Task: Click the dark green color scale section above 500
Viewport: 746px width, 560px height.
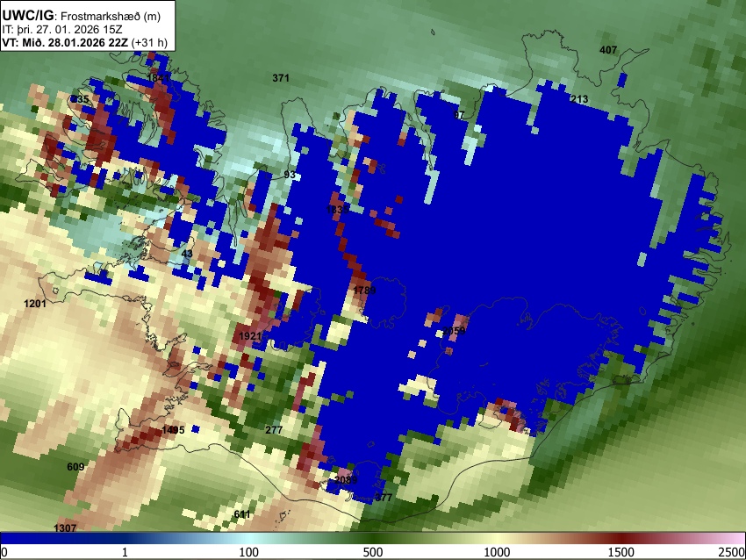Action: 373,538
